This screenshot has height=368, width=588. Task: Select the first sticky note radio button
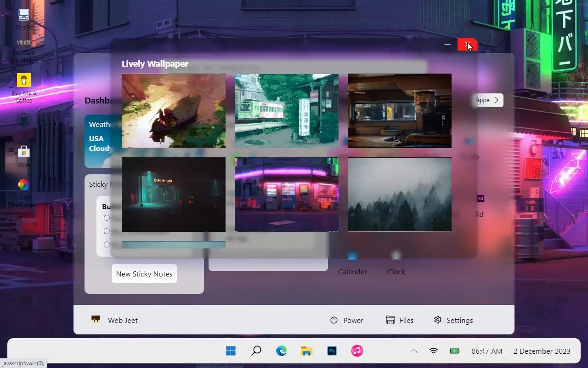(x=107, y=218)
